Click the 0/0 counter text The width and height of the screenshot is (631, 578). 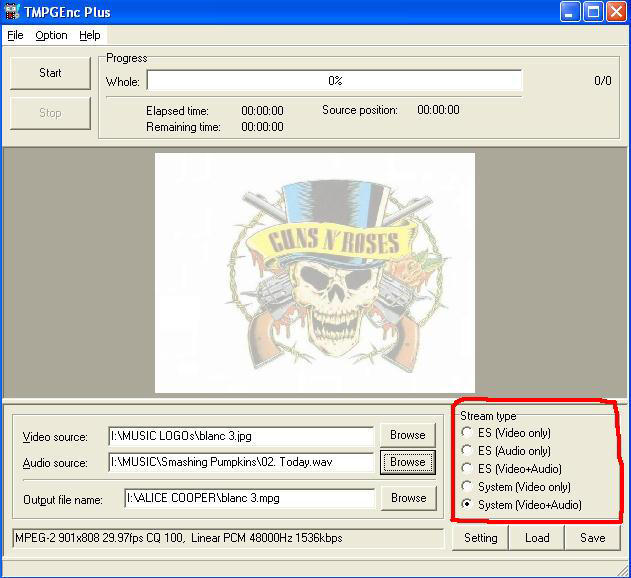602,81
